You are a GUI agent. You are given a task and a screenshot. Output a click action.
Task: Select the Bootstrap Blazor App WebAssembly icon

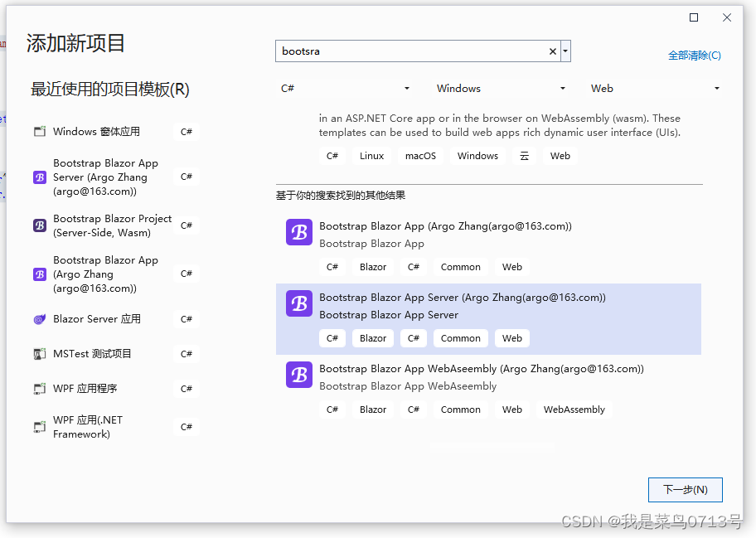click(x=298, y=375)
